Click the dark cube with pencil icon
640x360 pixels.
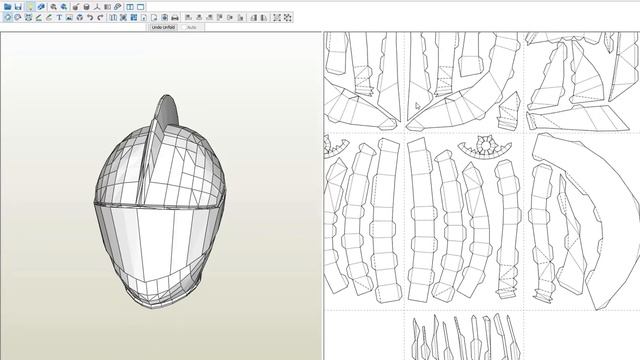(x=76, y=7)
